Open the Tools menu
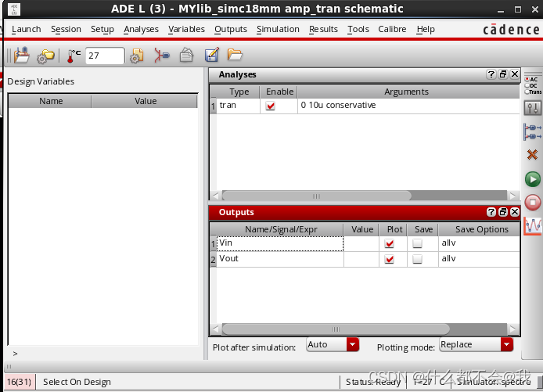The height and width of the screenshot is (392, 543). coord(358,29)
